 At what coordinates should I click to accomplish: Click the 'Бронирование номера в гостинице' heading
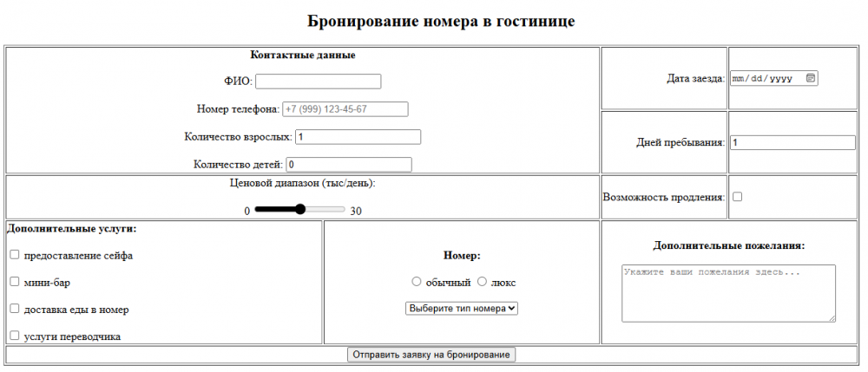tap(441, 21)
